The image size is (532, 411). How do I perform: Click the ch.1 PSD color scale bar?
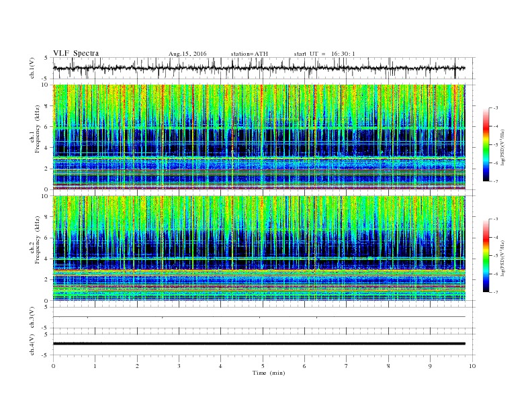tap(486, 144)
